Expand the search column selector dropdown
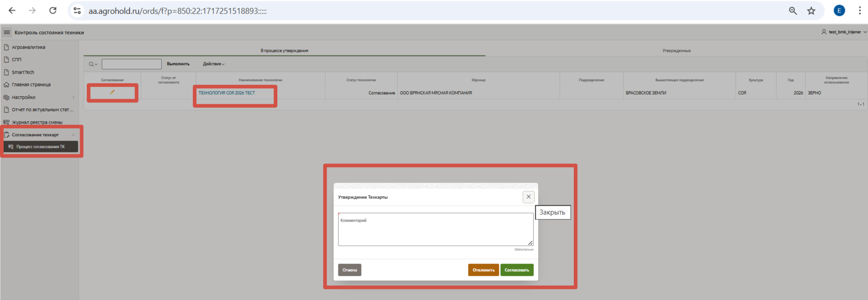Screen dimensions: 868x300 pos(93,64)
